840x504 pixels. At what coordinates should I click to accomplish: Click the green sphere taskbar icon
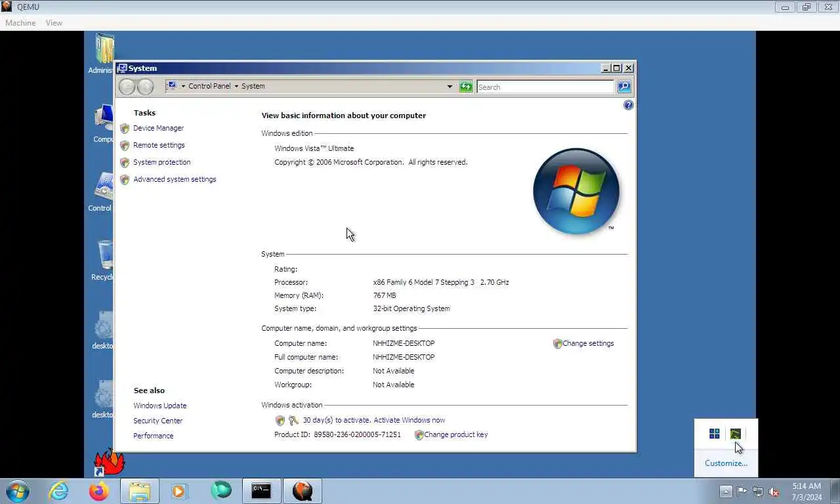[x=220, y=490]
